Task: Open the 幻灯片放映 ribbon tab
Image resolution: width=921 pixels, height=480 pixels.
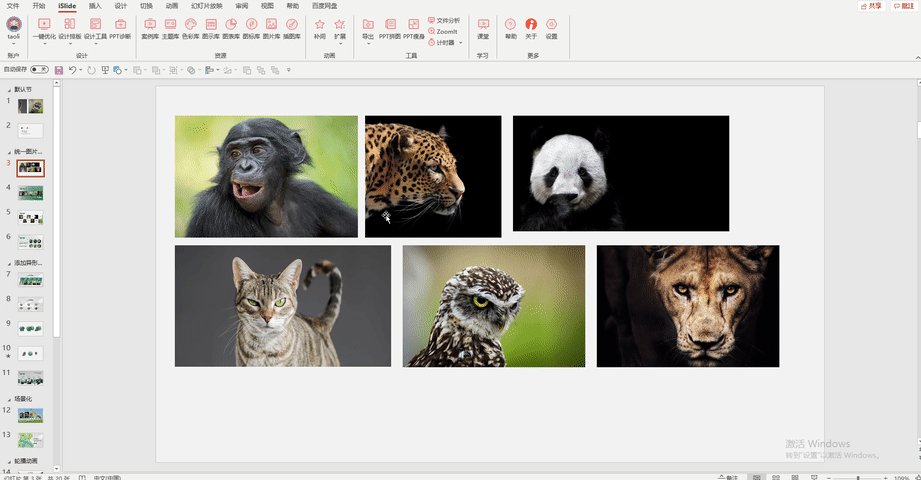Action: point(207,6)
